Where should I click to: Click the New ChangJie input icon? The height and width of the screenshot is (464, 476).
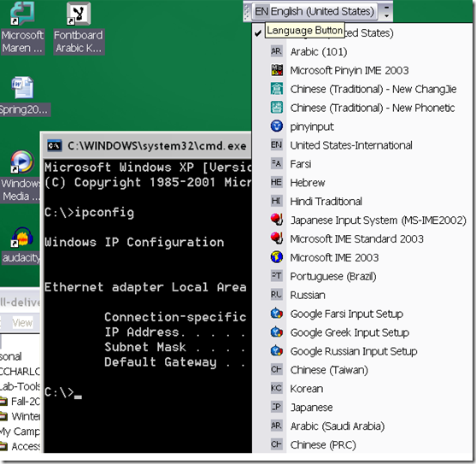[x=277, y=89]
